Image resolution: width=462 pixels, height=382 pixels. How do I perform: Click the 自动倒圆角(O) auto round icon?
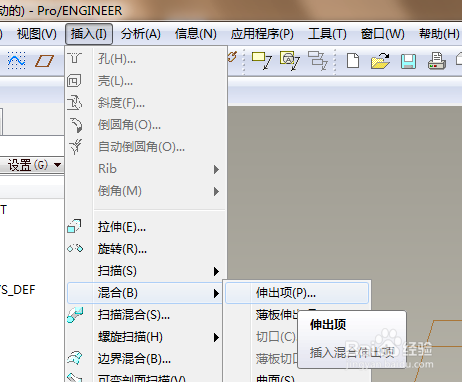(75, 147)
